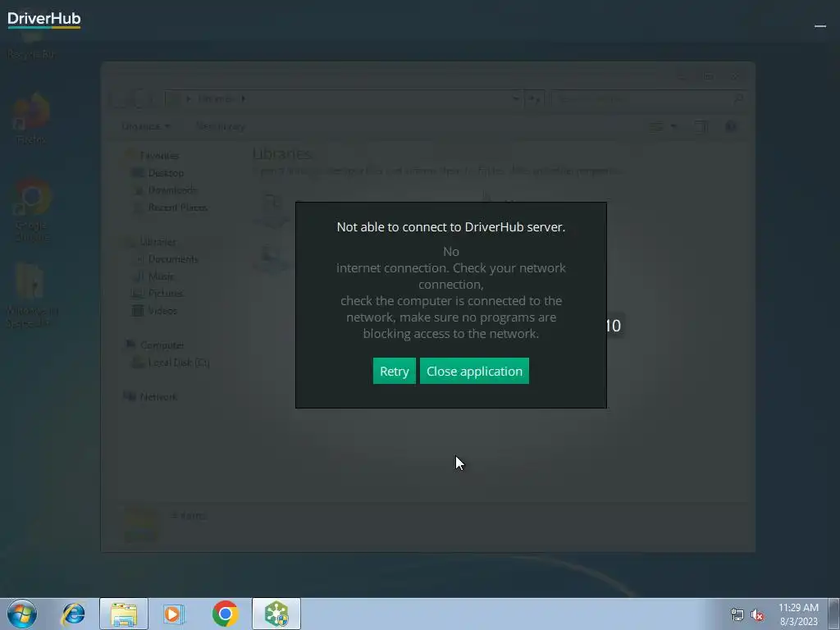
Task: Open Organize dropdown in Explorer
Action: click(x=145, y=126)
